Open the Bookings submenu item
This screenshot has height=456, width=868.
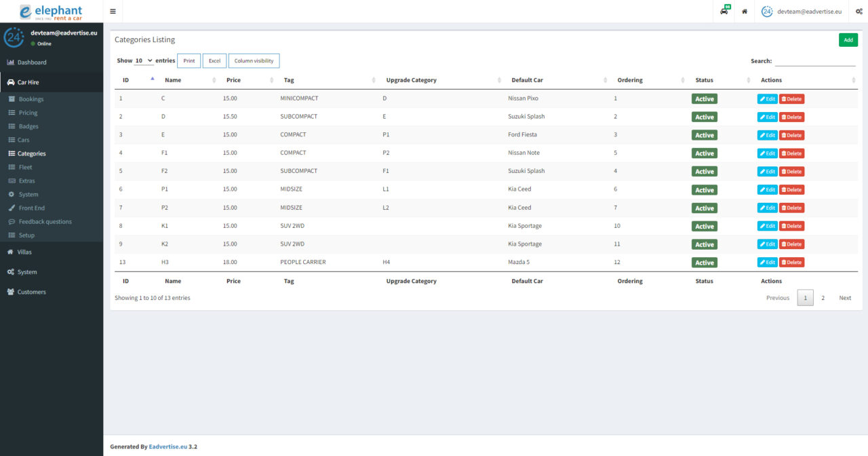coord(31,99)
